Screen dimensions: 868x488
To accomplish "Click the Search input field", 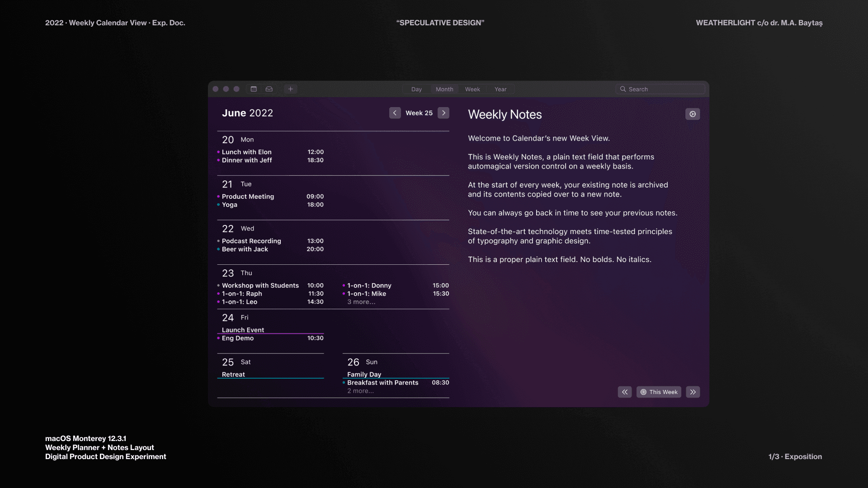I will (x=660, y=89).
